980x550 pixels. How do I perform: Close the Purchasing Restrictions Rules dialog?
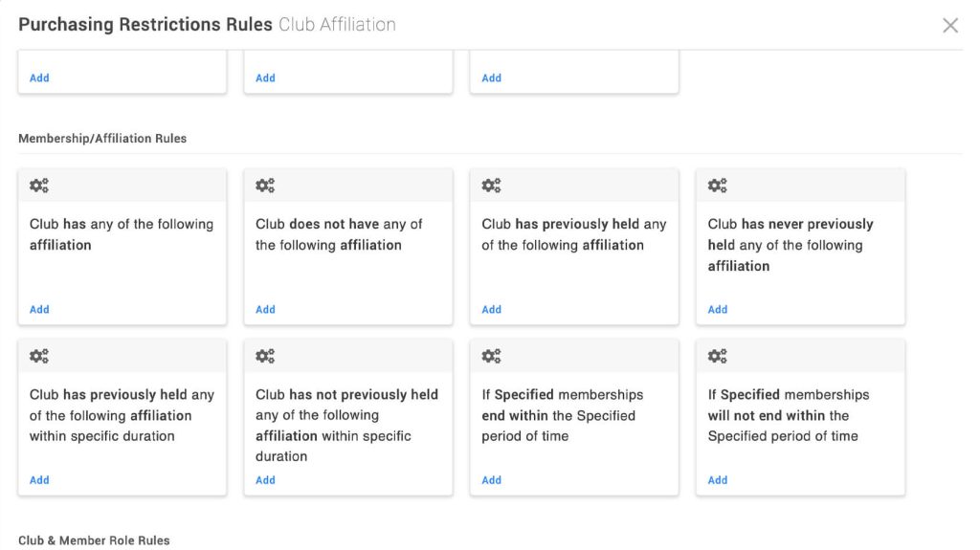click(x=950, y=25)
